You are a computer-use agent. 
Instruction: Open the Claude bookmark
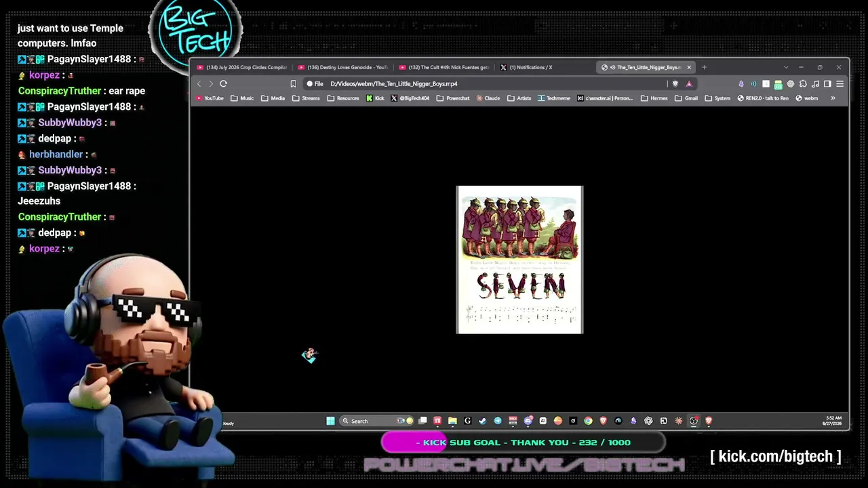click(488, 98)
